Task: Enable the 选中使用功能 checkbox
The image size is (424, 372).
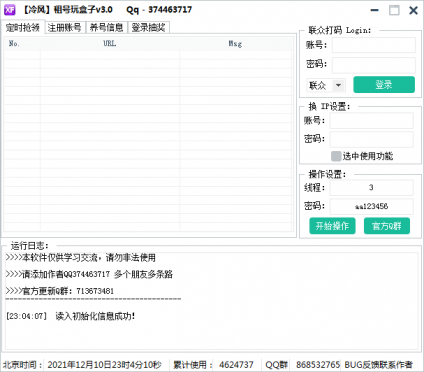Action: click(x=336, y=156)
